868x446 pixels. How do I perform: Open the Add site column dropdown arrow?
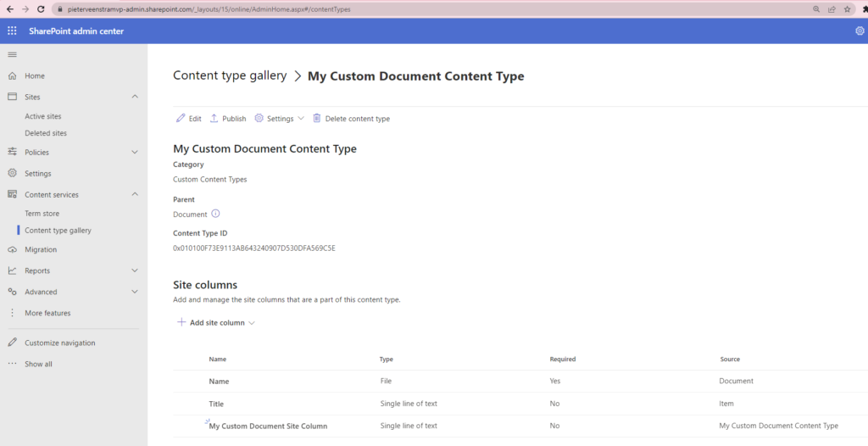click(252, 323)
